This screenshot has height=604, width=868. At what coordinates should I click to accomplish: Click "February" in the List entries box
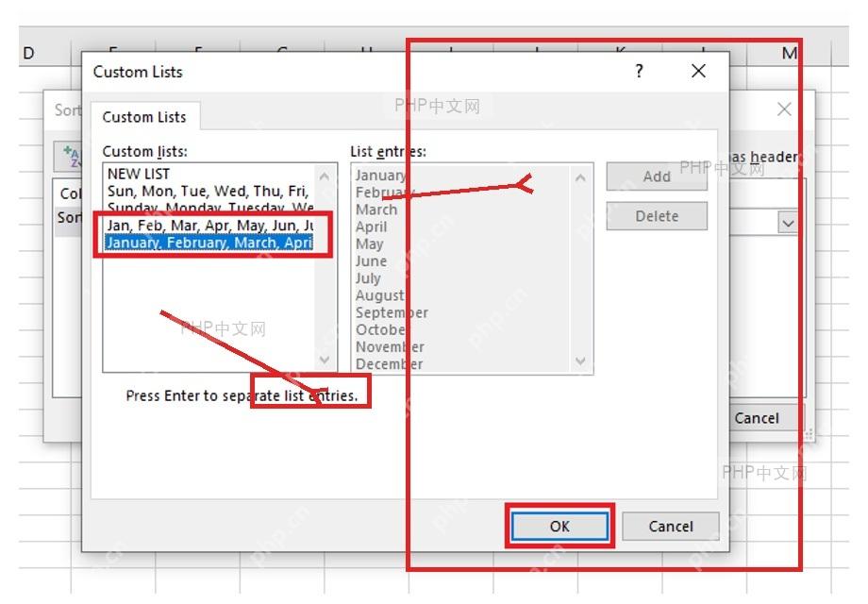385,193
